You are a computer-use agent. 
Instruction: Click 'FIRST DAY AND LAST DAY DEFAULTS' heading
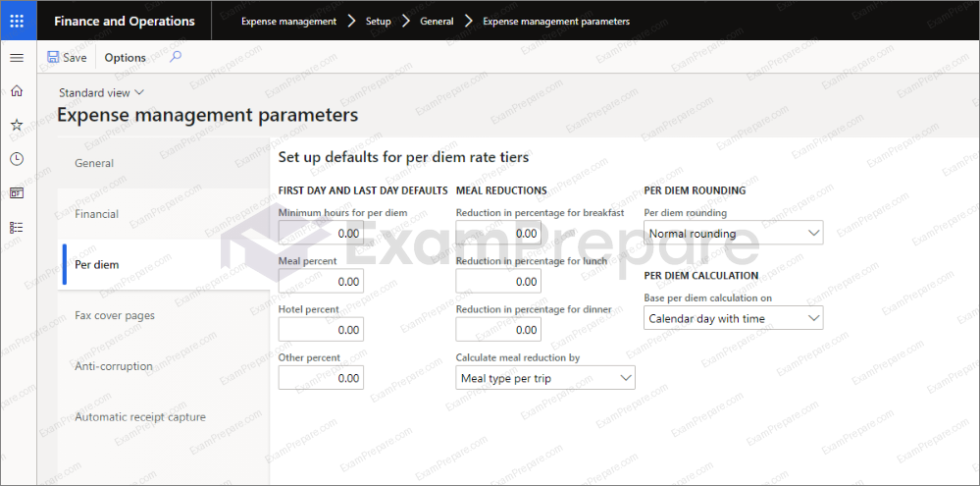point(363,190)
